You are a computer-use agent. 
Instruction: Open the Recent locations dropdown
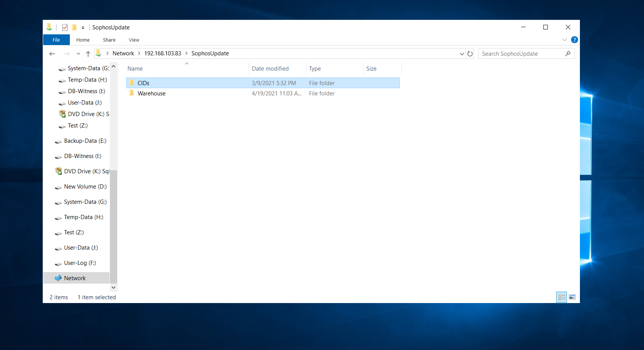78,54
